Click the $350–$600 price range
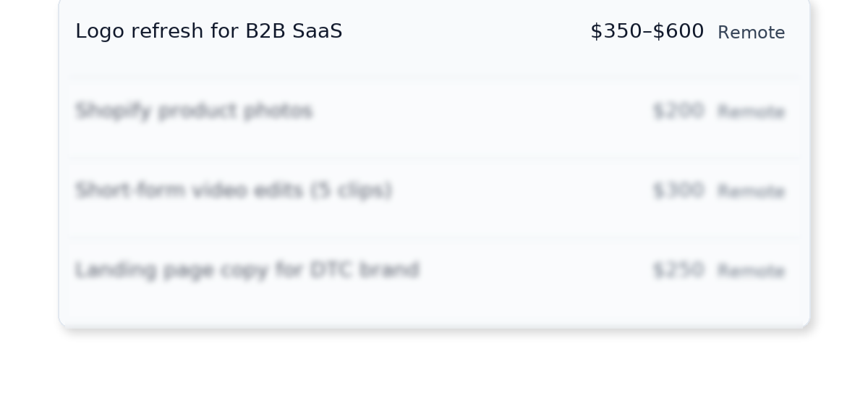 (x=647, y=31)
